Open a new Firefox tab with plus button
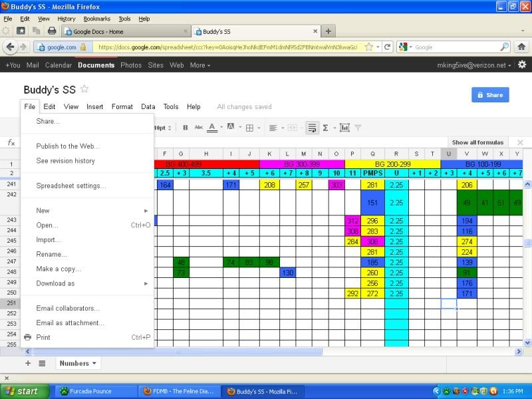The width and height of the screenshot is (532, 399). click(328, 31)
